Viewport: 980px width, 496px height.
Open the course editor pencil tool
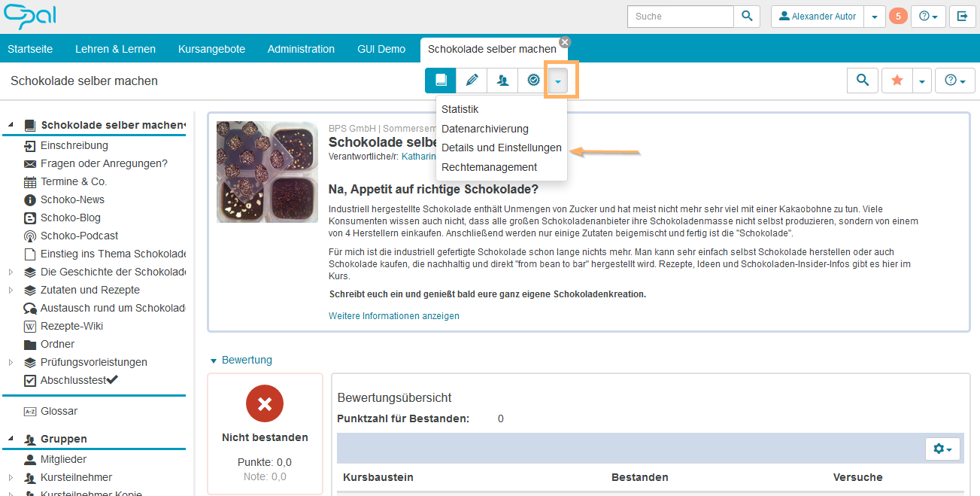click(472, 80)
